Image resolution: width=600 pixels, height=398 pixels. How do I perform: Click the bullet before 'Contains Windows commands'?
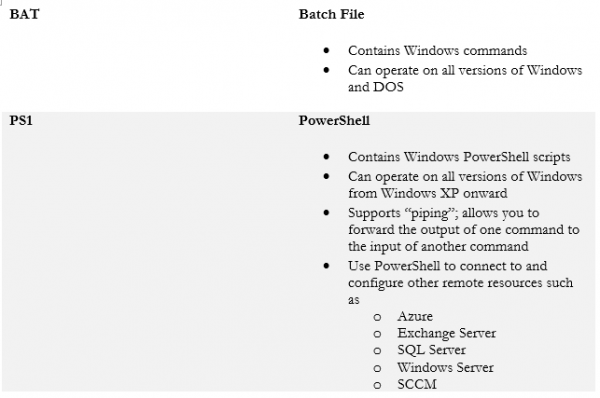point(326,50)
